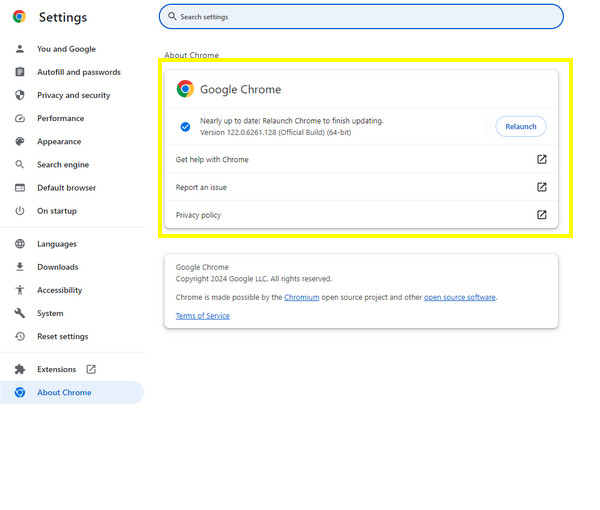The image size is (600, 510).
Task: Click the power icon for On startup
Action: click(20, 211)
